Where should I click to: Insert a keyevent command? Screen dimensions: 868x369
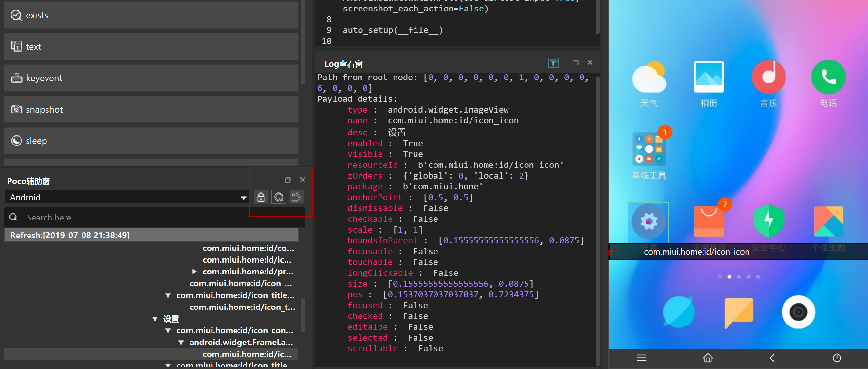click(151, 78)
